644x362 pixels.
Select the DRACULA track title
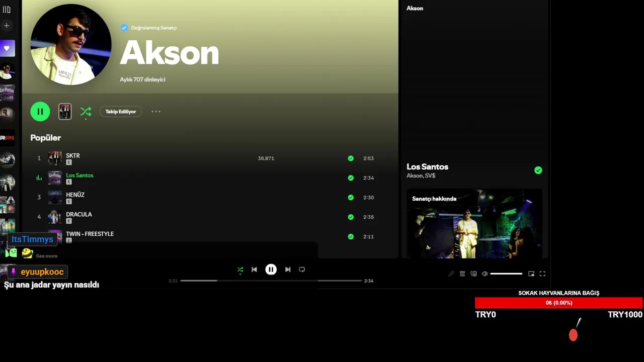coord(79,215)
